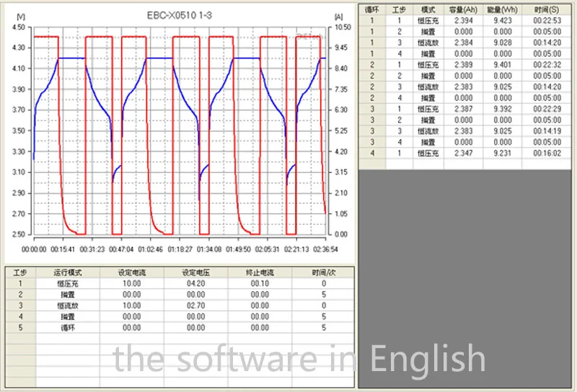Select energy cell 9.028
577x392 pixels.
click(x=502, y=43)
